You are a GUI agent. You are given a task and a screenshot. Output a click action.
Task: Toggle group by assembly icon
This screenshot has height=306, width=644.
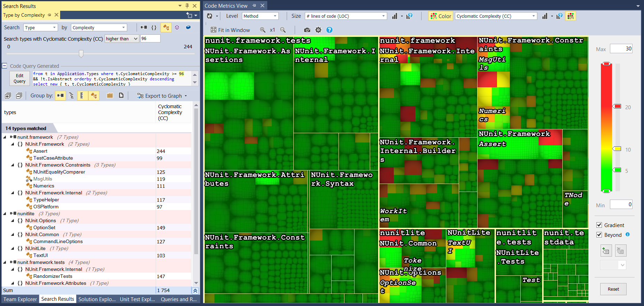60,96
